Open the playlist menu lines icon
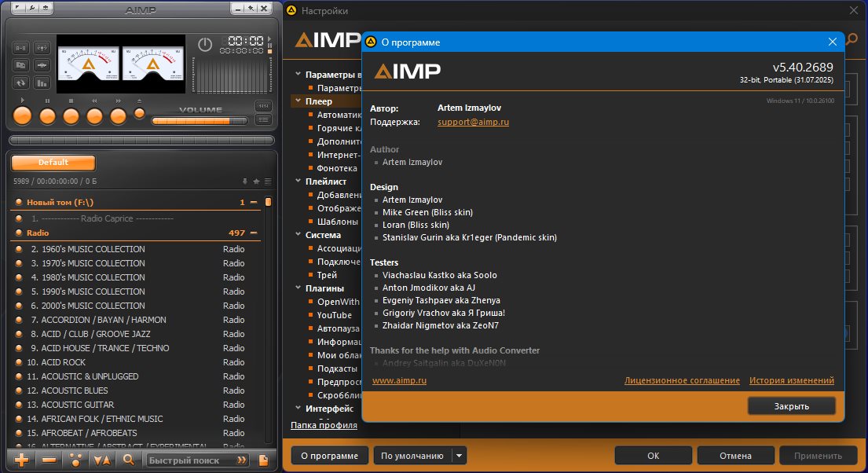This screenshot has height=473, width=868. (268, 181)
